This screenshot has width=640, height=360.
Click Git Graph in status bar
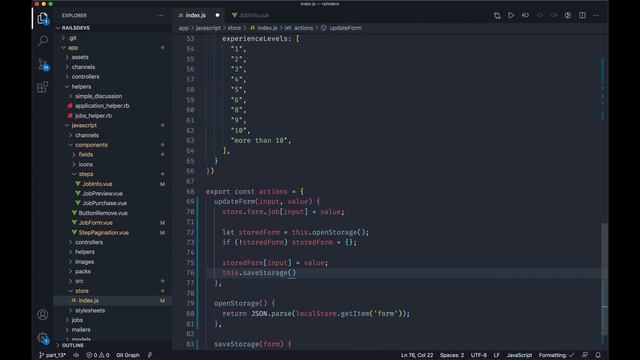[x=128, y=355]
